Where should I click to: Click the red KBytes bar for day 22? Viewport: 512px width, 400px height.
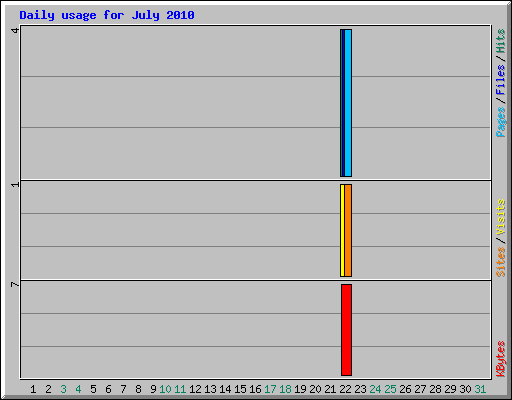[x=347, y=330]
